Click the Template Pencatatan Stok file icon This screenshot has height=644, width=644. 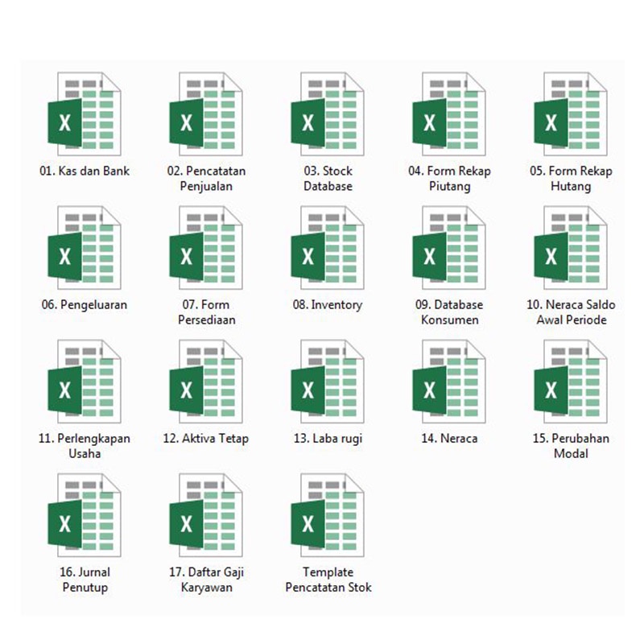tap(328, 517)
